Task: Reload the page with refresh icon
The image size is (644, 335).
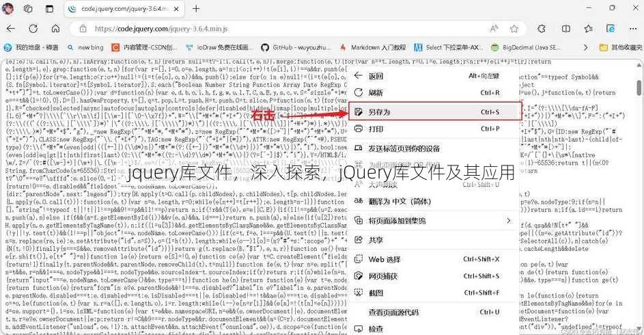Action: (x=33, y=28)
